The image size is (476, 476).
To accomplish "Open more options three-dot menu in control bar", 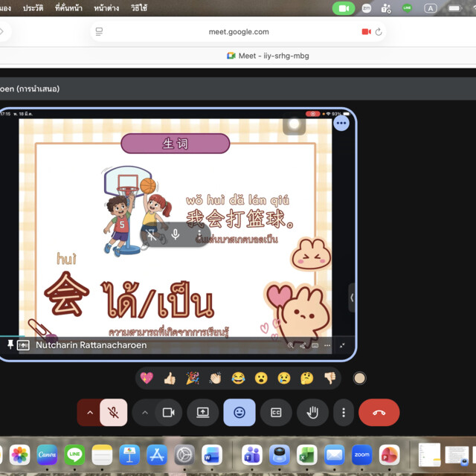I will [x=343, y=412].
